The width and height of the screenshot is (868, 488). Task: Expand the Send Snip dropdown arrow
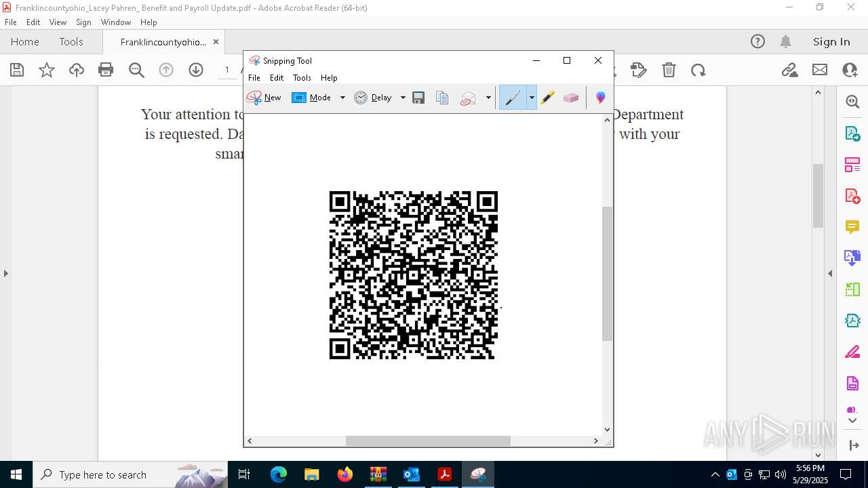(x=488, y=98)
